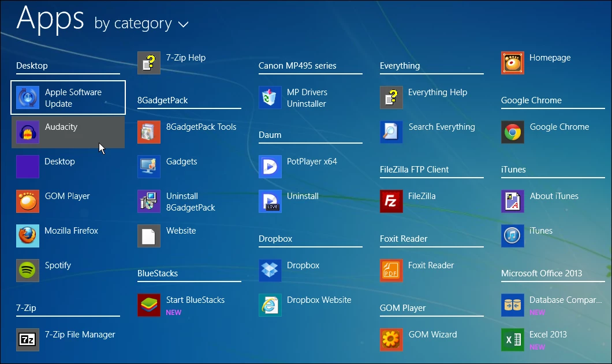Screen dimensions: 612x364
Task: Click the Google Chrome category header
Action: pyautogui.click(x=532, y=100)
